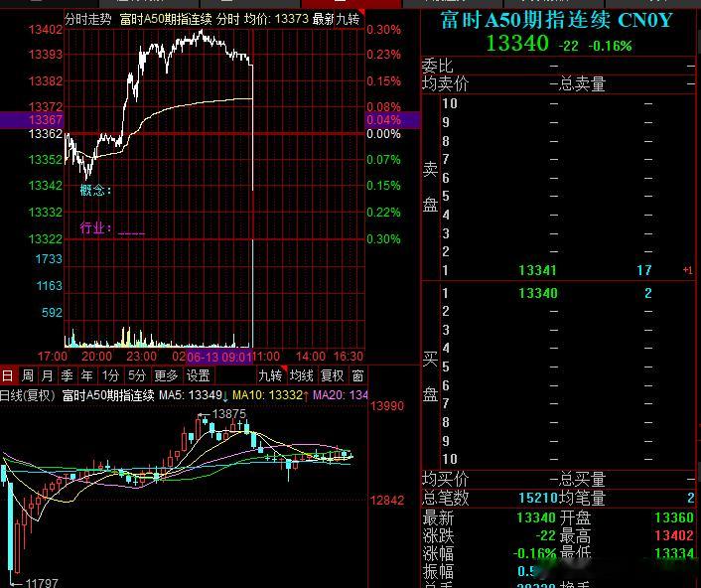Click the 均买价 label
This screenshot has height=588, width=701.
pyautogui.click(x=445, y=480)
